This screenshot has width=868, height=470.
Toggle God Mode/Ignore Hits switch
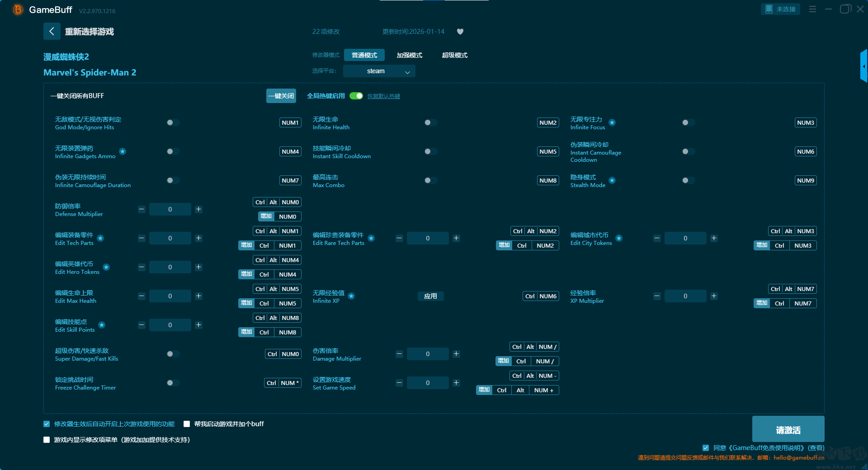[173, 122]
